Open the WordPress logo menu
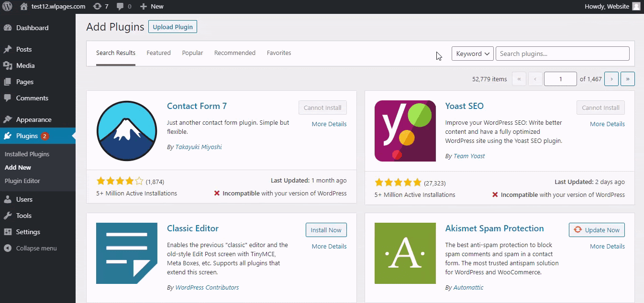 point(7,6)
